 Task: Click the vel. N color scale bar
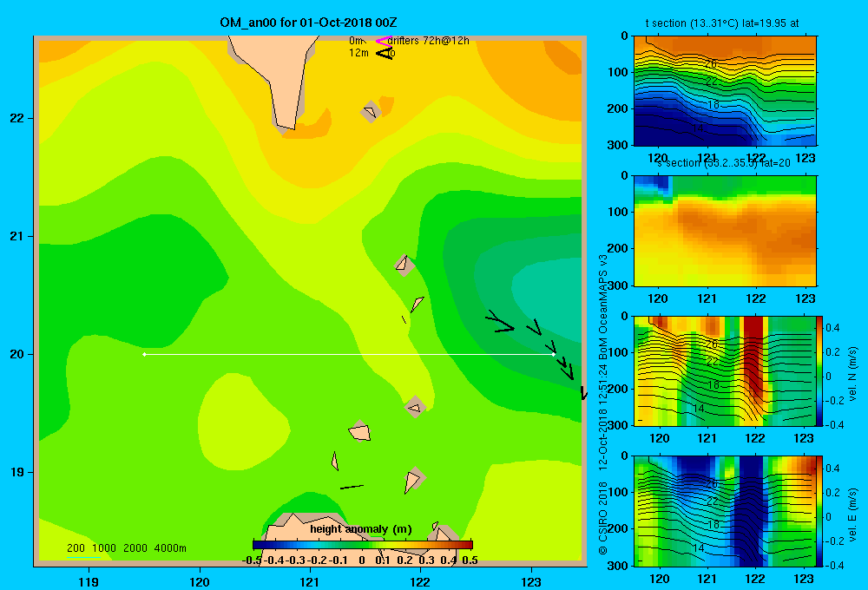[x=819, y=370]
